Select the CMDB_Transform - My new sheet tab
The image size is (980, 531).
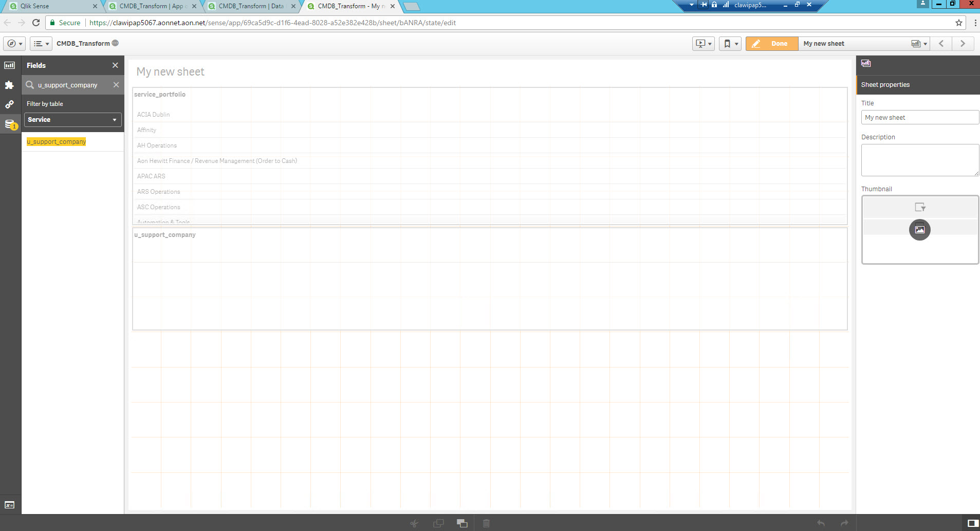(x=351, y=6)
